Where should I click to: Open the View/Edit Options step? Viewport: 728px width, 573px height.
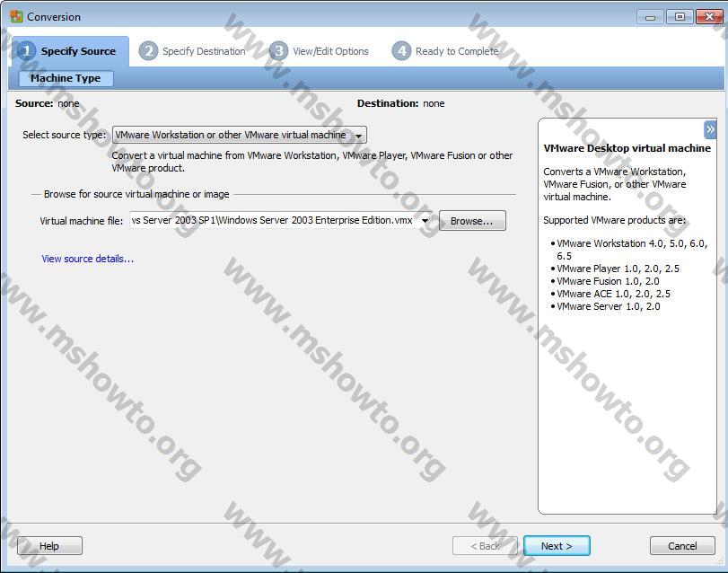pyautogui.click(x=320, y=51)
